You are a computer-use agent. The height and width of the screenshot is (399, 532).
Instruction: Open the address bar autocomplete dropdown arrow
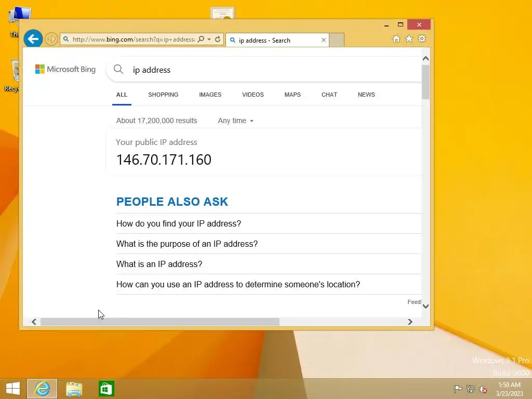click(209, 39)
